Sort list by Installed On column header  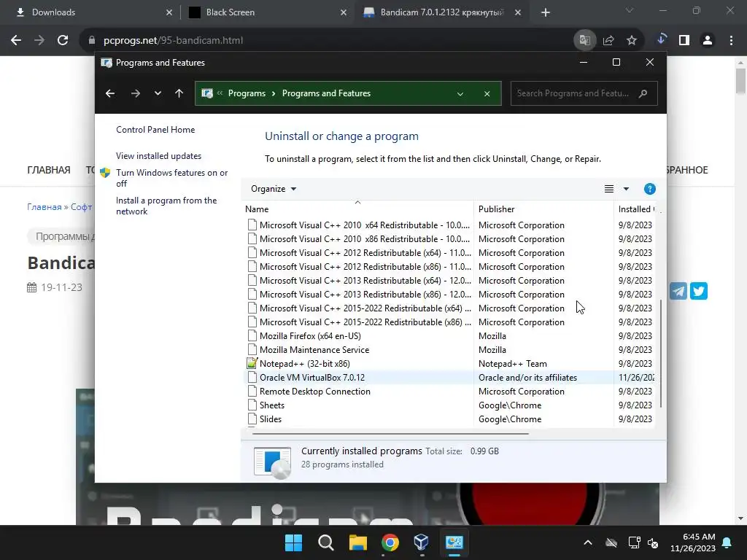(636, 209)
